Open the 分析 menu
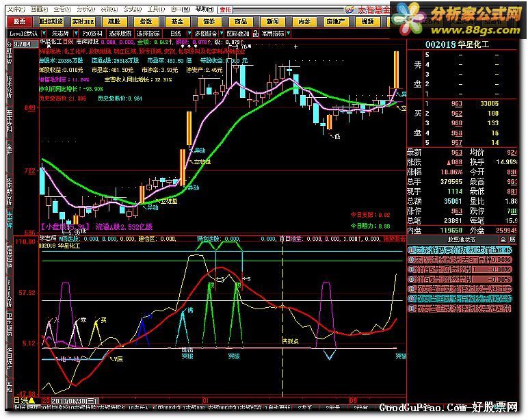Screen dimensions: 528x420 86,10
